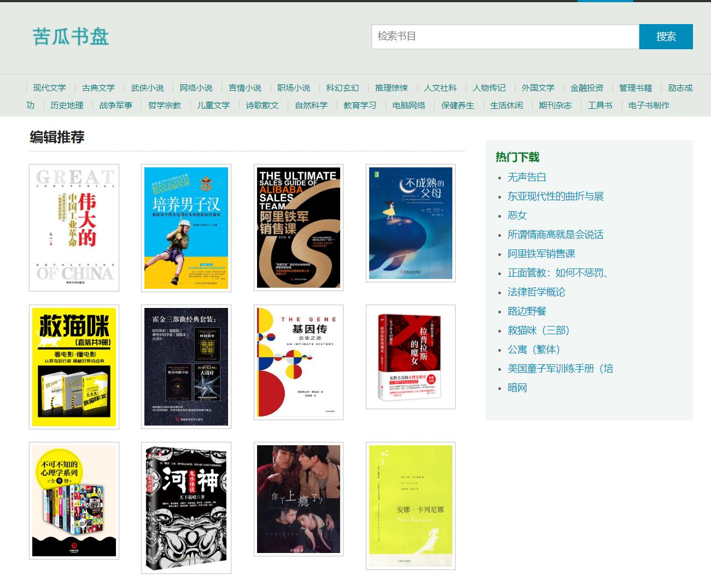
Task: Click 救猫咪（三部）link
Action: pyautogui.click(x=540, y=330)
